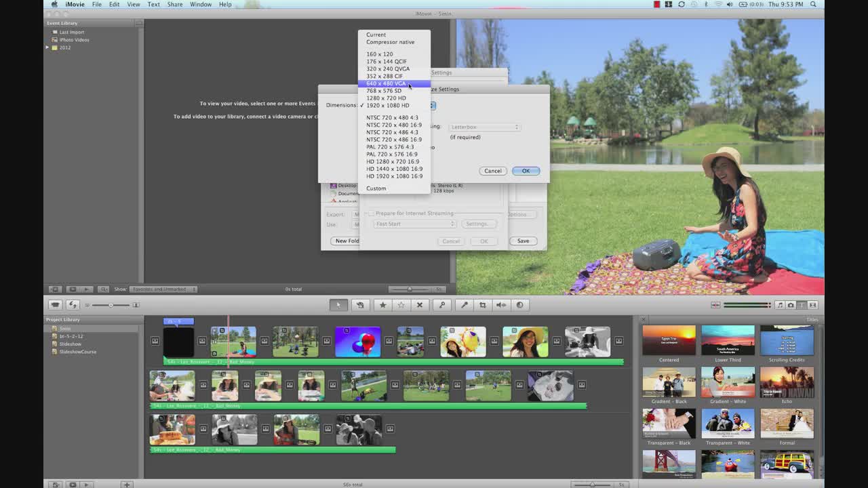Click the event play button

click(86, 289)
